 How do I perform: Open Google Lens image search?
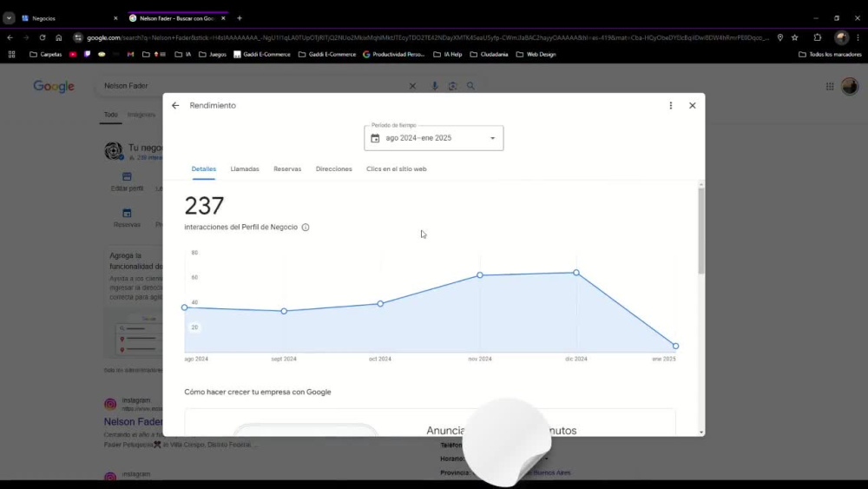click(453, 86)
